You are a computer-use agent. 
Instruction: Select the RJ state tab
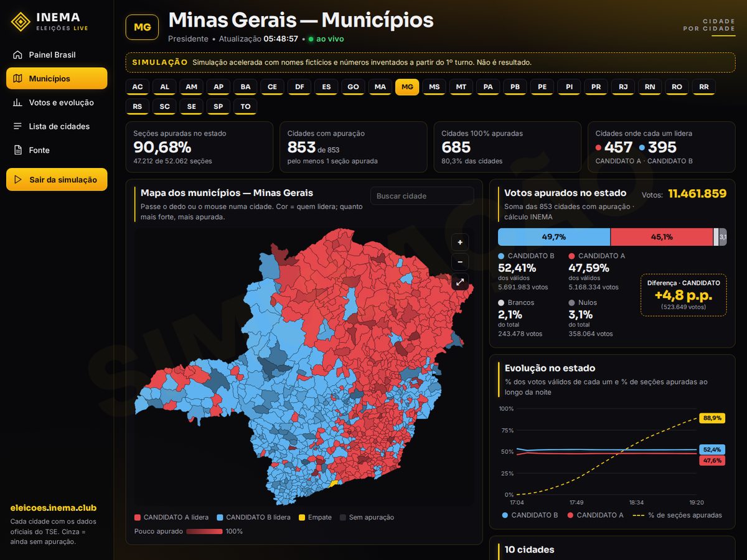[x=623, y=87]
